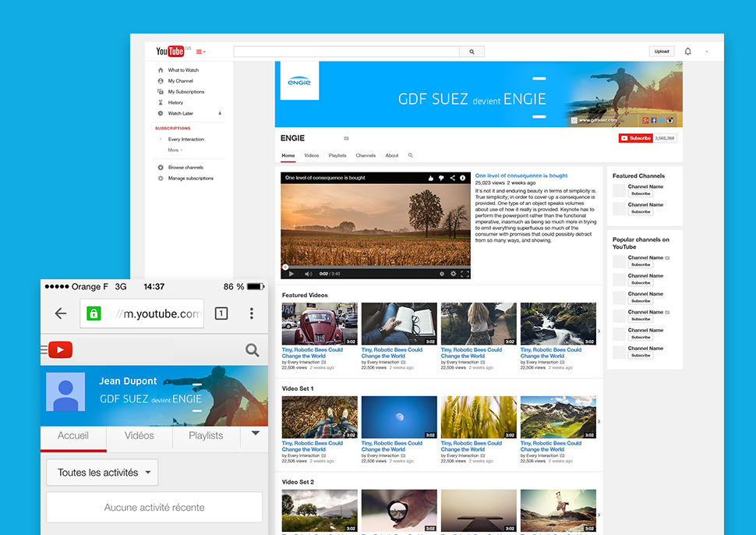Expand the Video Set 1 row with the right chevron
756x535 pixels.
pyautogui.click(x=599, y=422)
